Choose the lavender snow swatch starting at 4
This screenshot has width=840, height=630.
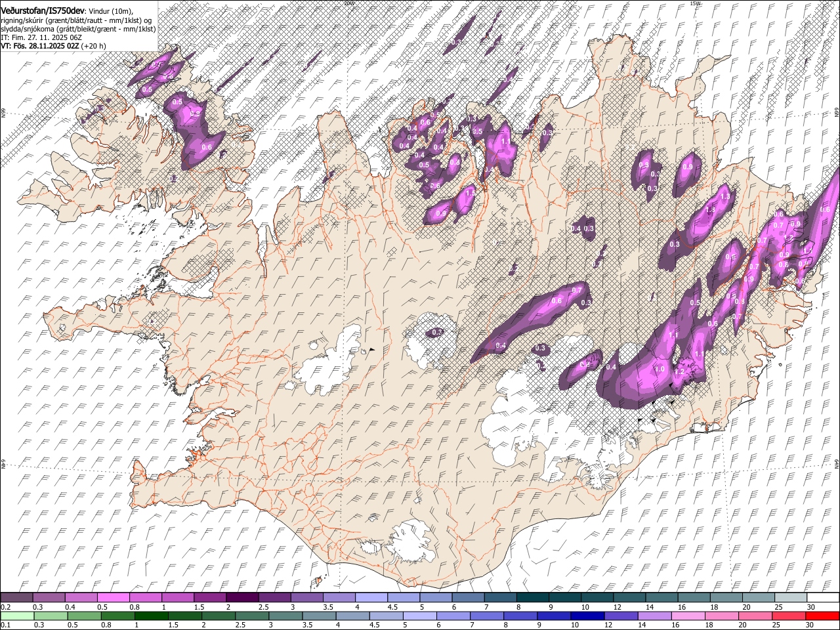coord(371,598)
